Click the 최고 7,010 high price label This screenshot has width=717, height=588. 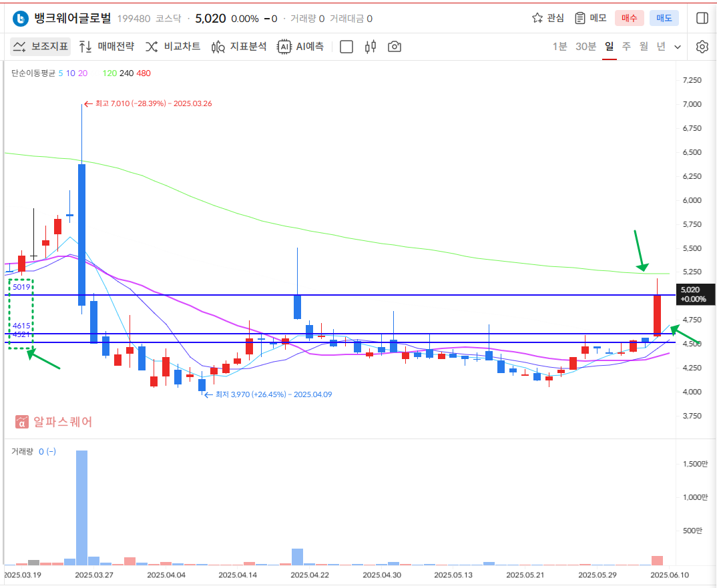153,104
